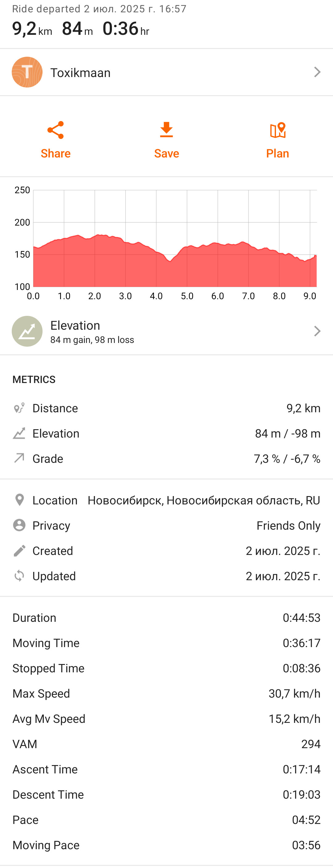Tap the Updated sync icon
The height and width of the screenshot is (868, 333).
click(19, 576)
